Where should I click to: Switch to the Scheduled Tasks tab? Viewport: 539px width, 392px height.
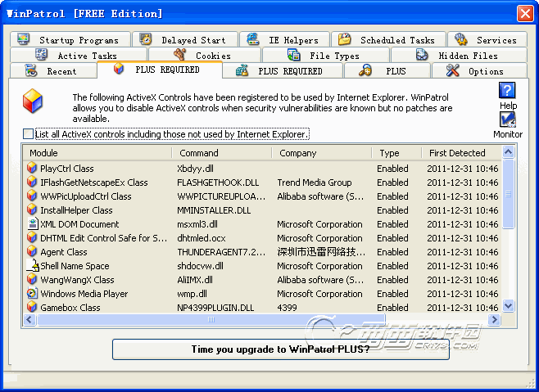tap(388, 39)
